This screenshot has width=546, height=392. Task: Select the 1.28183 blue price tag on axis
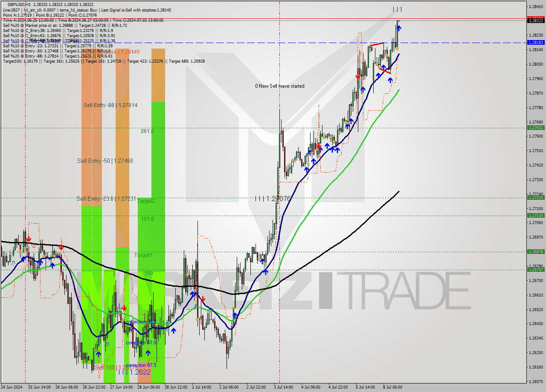[x=536, y=43]
